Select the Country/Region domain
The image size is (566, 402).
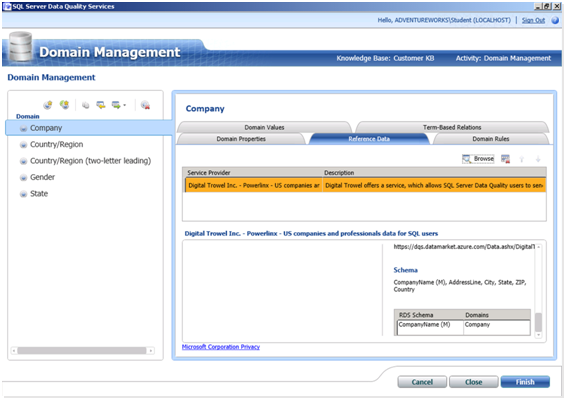[56, 144]
